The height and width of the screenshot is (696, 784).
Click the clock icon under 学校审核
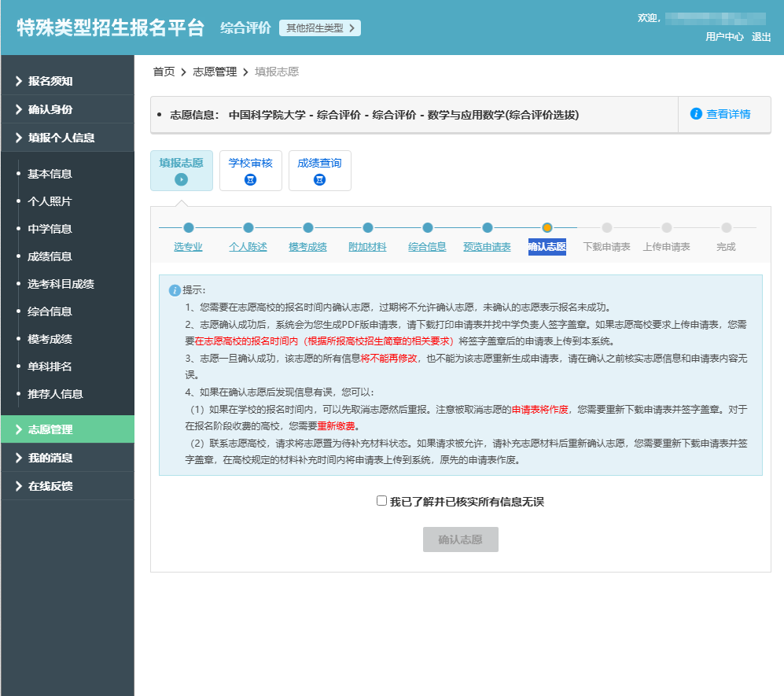coord(250,180)
